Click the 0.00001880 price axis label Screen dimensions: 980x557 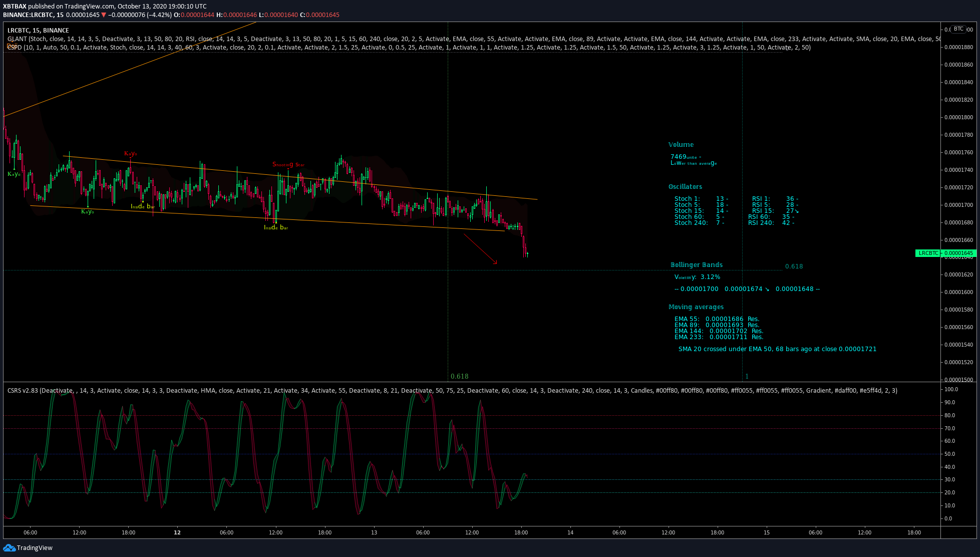tap(958, 48)
